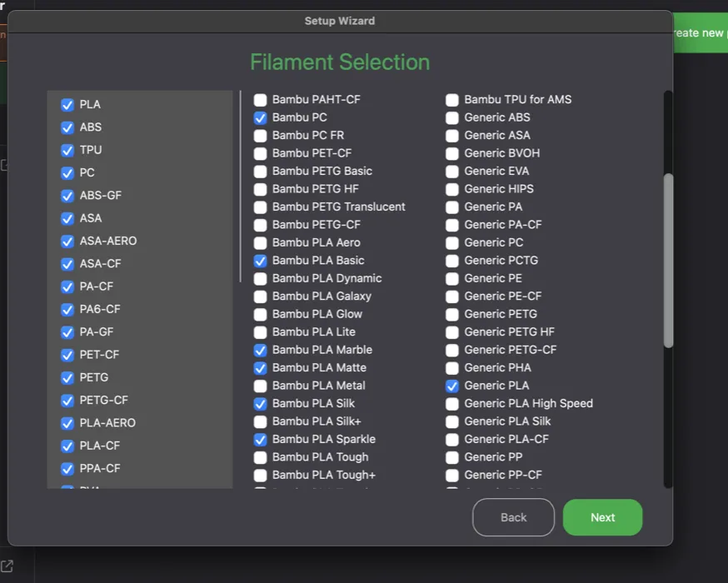The width and height of the screenshot is (728, 583).
Task: Toggle the PETG-CF filter off
Action: coord(67,400)
